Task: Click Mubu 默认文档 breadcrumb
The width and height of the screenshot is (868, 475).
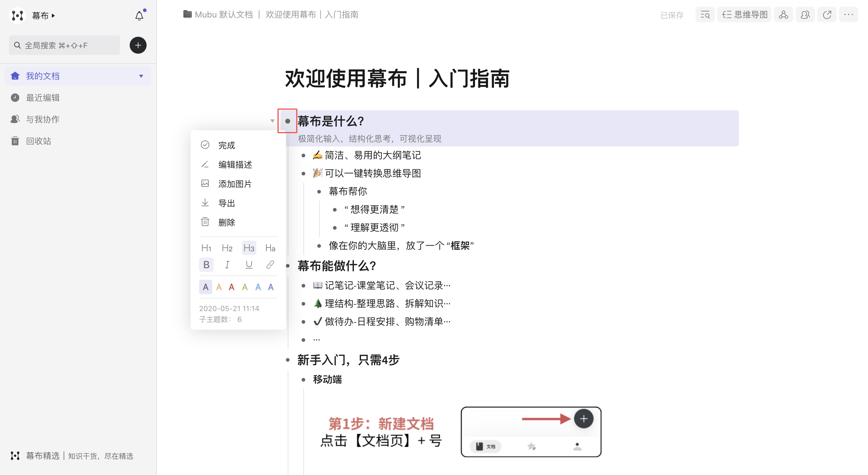Action: point(224,14)
